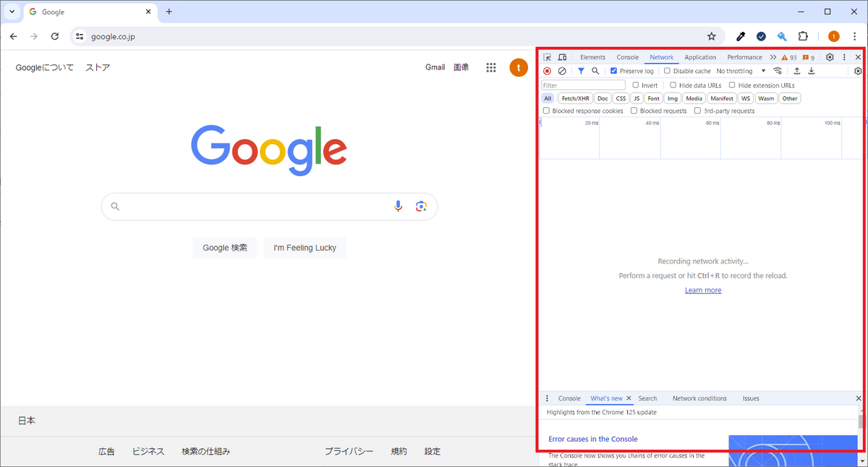Activate the inspect element picker icon
Screen dimensions: 868x467
(x=547, y=57)
